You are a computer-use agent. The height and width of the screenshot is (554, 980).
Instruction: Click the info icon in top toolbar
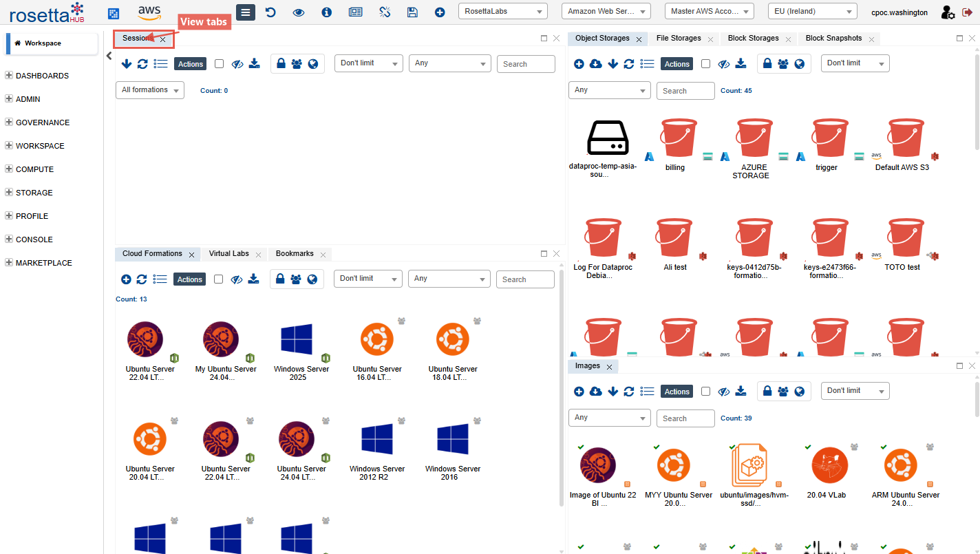[326, 12]
